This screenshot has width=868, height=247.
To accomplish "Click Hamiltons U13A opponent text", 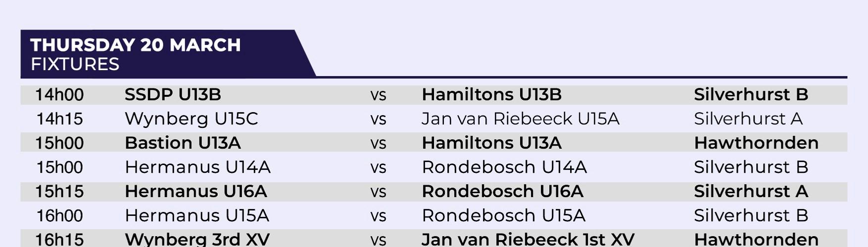I will pos(491,143).
